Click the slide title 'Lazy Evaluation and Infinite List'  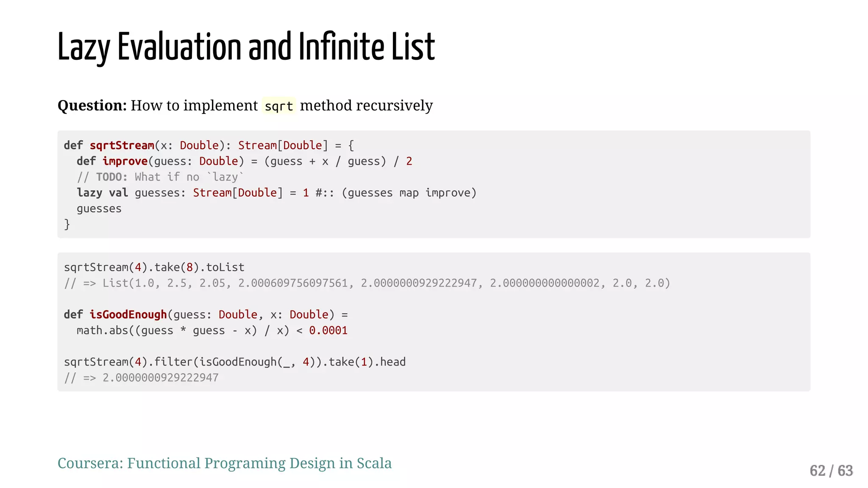pos(246,47)
